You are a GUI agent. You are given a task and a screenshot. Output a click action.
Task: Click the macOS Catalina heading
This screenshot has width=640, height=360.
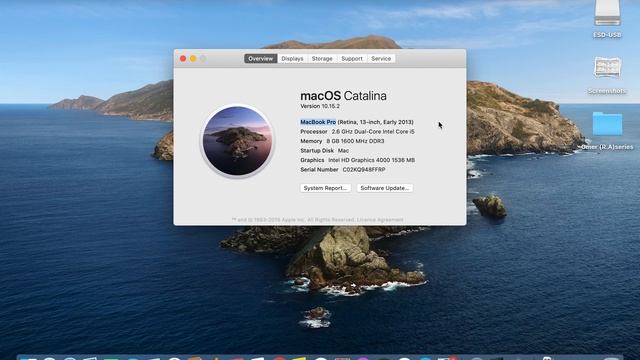point(343,96)
